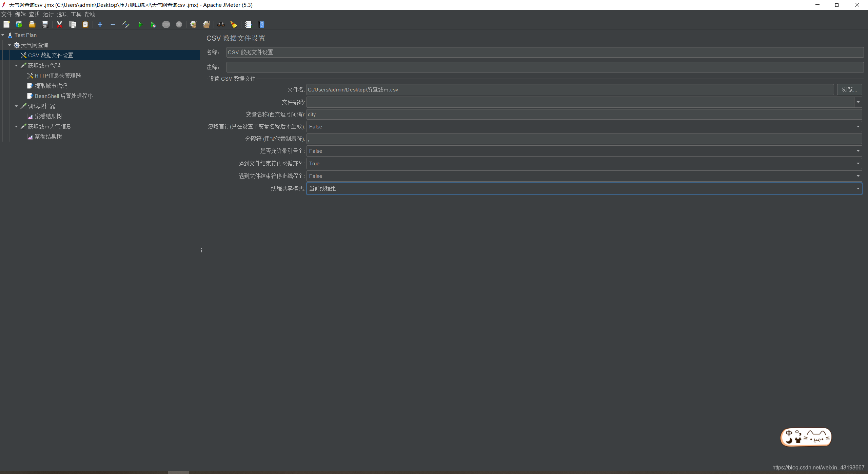Open the 运行 menu

pyautogui.click(x=48, y=14)
